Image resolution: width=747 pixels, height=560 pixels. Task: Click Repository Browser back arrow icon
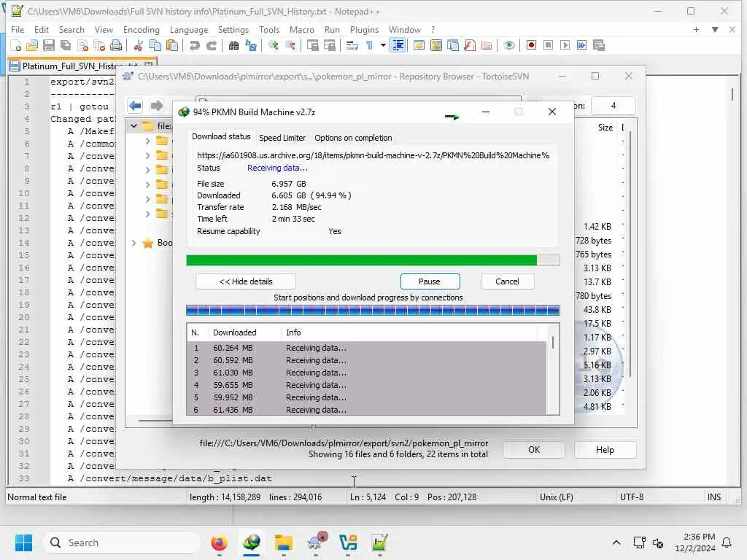[x=135, y=105]
